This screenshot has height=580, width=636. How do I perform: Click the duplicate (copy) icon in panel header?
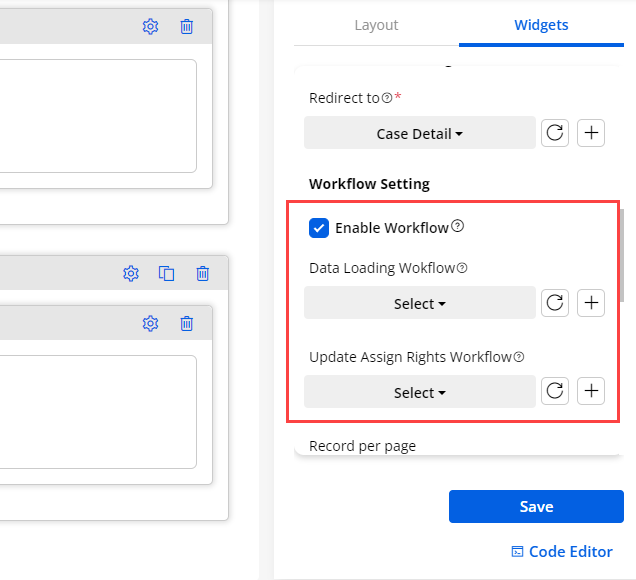point(167,273)
